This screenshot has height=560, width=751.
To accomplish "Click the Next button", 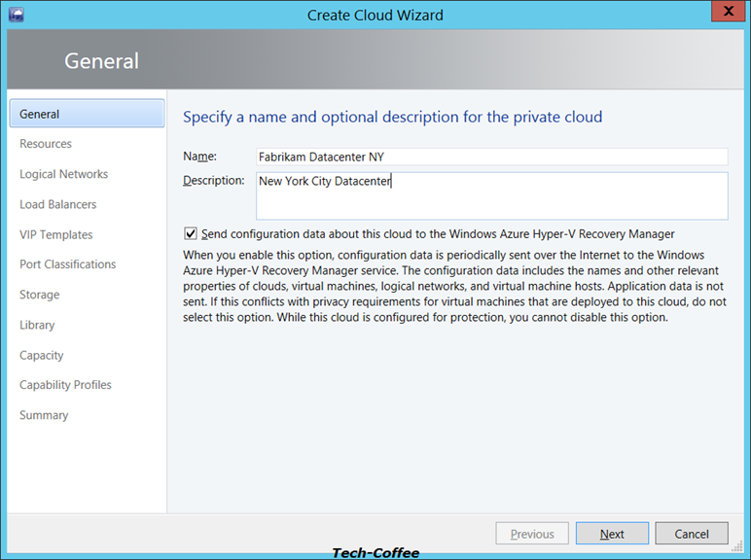I will (612, 533).
